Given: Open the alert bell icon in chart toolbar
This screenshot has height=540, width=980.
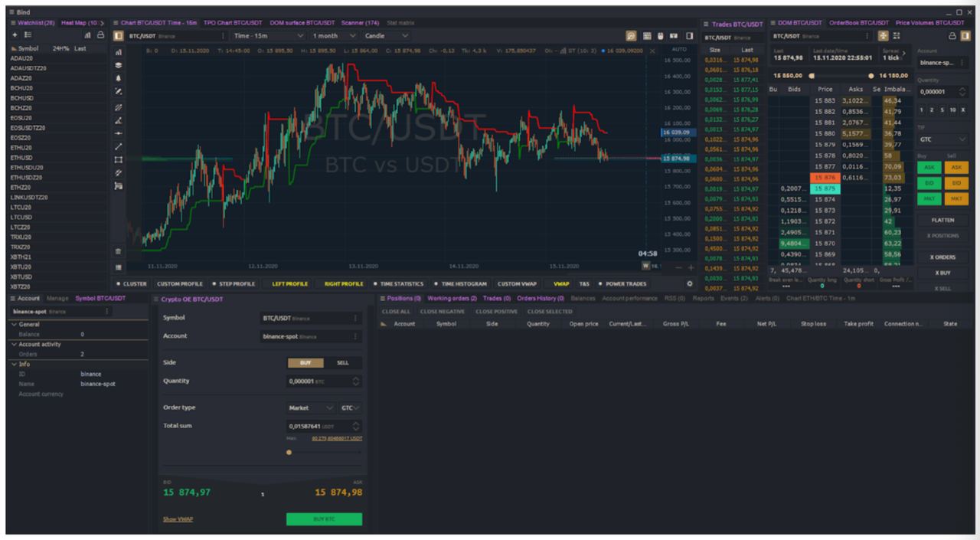Looking at the screenshot, I should click(x=119, y=78).
